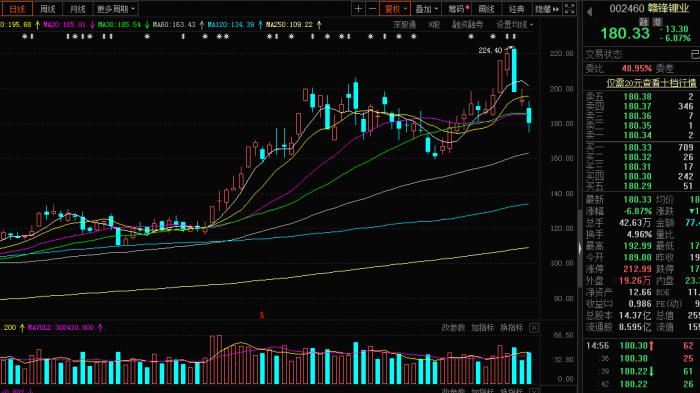Click the MA60:163.43 indicator label
Viewport: 700px width, 393px height.
tap(179, 25)
